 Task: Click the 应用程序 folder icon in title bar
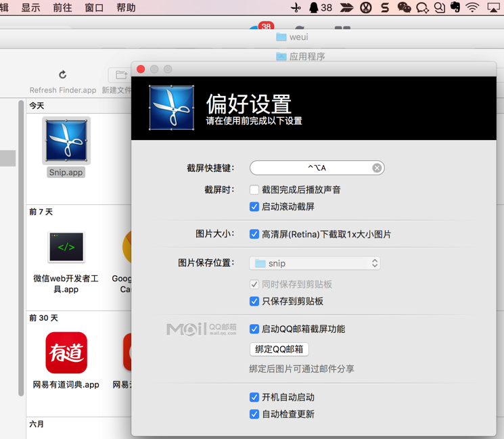pos(281,57)
